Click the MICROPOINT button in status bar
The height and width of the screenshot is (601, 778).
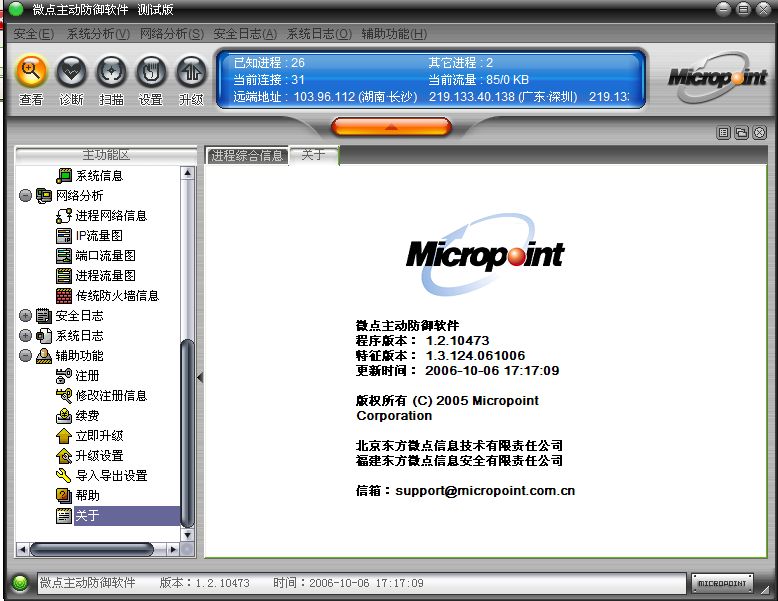722,583
